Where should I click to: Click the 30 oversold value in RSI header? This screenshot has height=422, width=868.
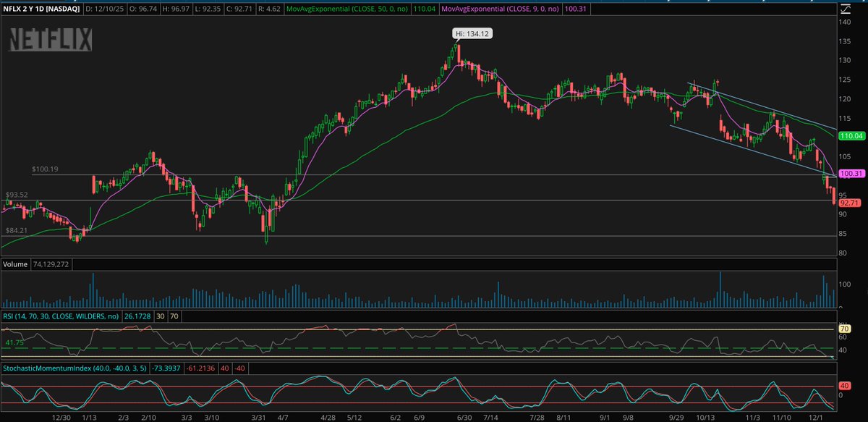pos(162,316)
